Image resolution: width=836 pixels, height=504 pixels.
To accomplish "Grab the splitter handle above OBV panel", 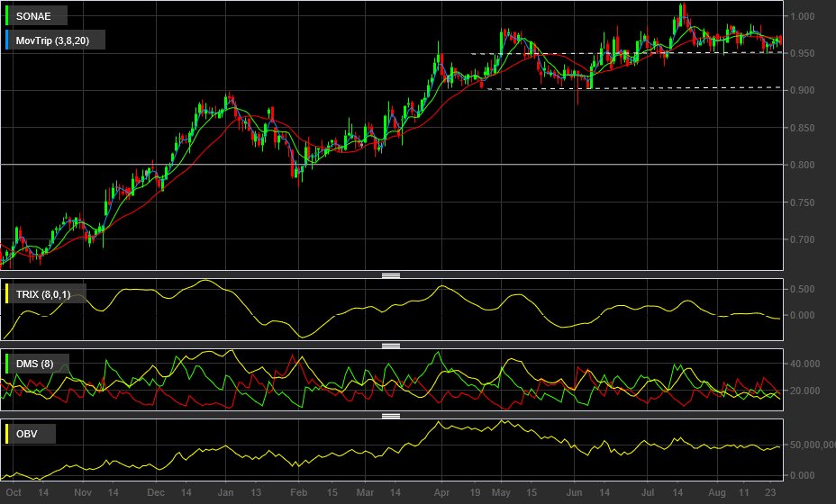I will pyautogui.click(x=391, y=416).
